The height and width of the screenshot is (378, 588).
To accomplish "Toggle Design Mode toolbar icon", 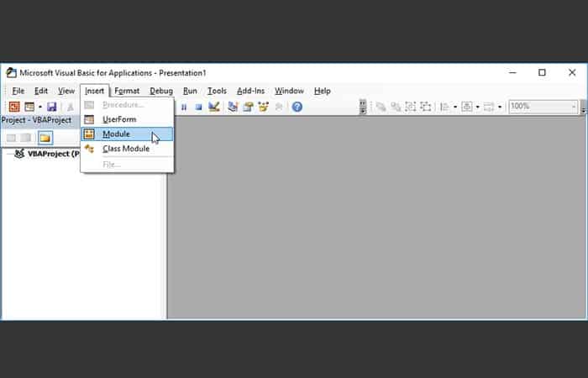I will click(x=213, y=107).
